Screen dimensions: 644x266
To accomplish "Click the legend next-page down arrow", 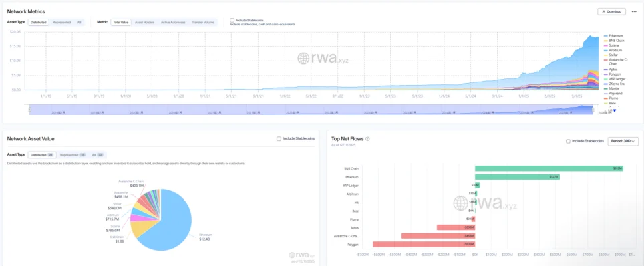I will [x=615, y=110].
